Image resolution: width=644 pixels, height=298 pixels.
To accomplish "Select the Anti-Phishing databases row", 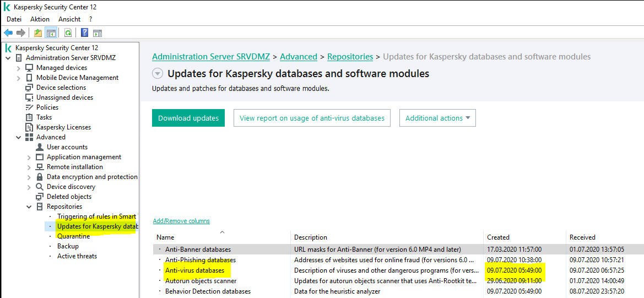I will pyautogui.click(x=399, y=260).
